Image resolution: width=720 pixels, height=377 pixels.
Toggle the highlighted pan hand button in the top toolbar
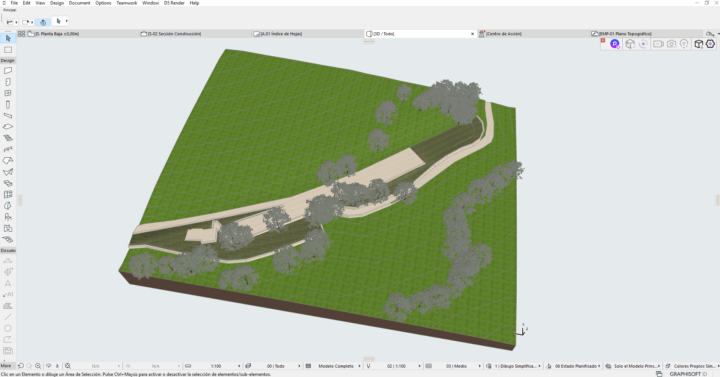coord(43,22)
